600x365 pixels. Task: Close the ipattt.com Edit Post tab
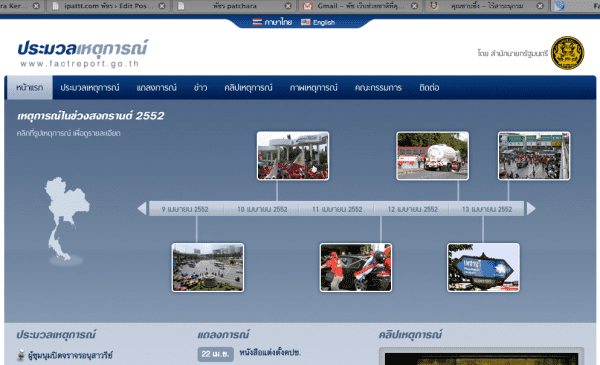tap(162, 6)
